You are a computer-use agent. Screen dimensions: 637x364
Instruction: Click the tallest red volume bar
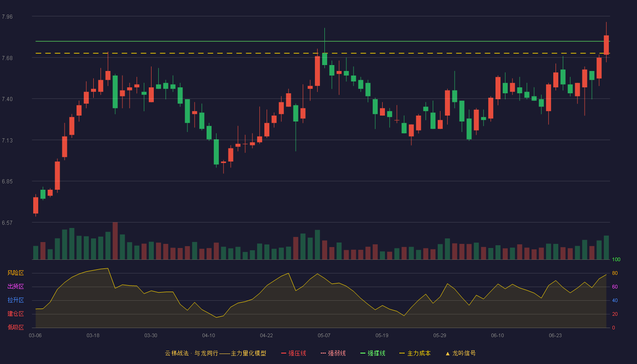point(115,241)
